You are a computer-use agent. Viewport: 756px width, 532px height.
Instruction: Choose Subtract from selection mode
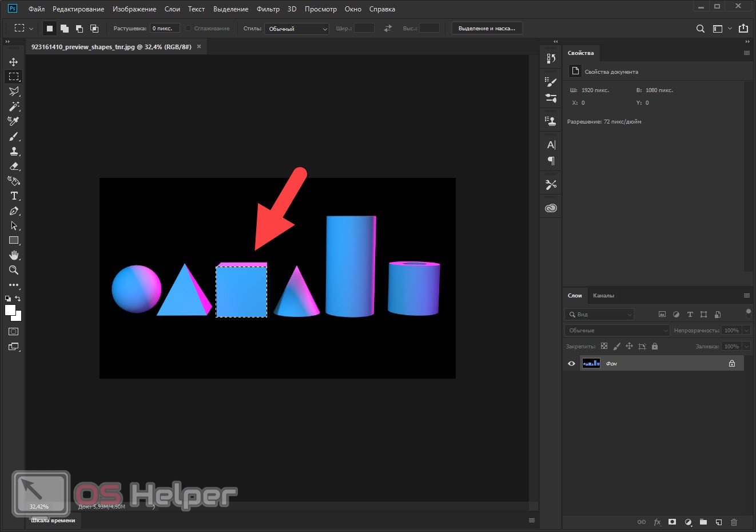pos(79,29)
